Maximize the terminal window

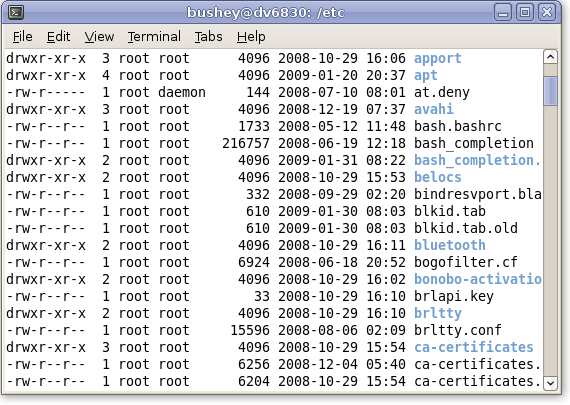[x=525, y=12]
